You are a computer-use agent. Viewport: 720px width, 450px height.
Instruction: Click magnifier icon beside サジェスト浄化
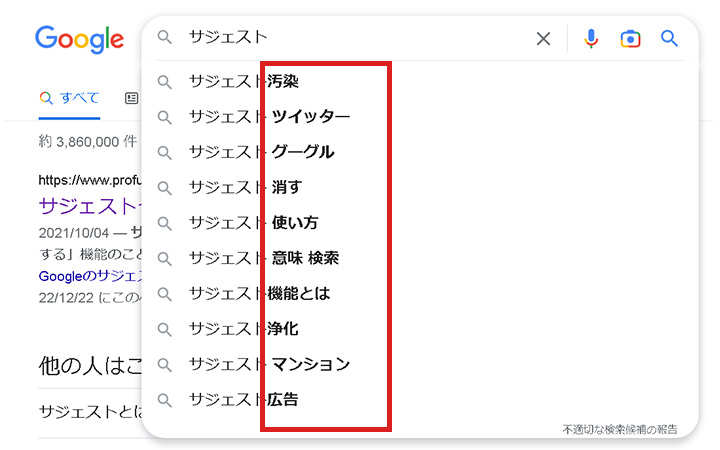164,330
